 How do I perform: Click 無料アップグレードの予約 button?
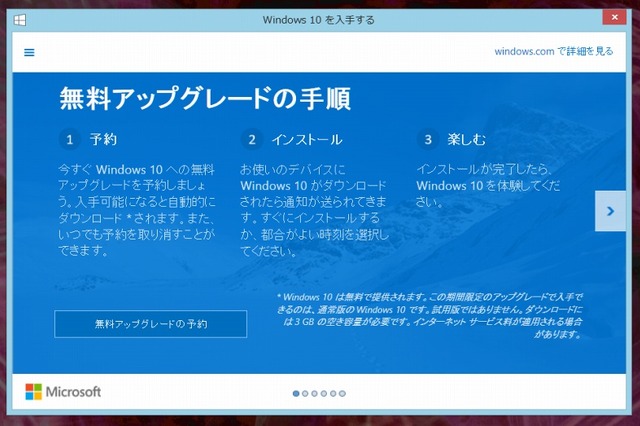pos(151,324)
